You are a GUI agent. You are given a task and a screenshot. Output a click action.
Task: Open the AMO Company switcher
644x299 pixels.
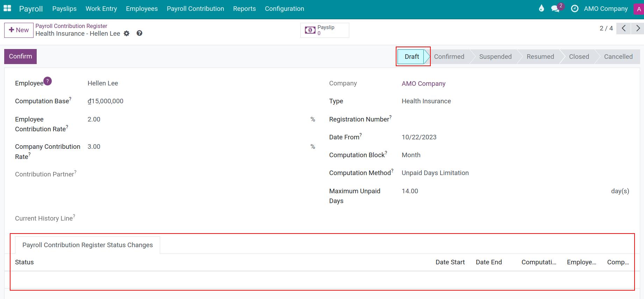606,9
